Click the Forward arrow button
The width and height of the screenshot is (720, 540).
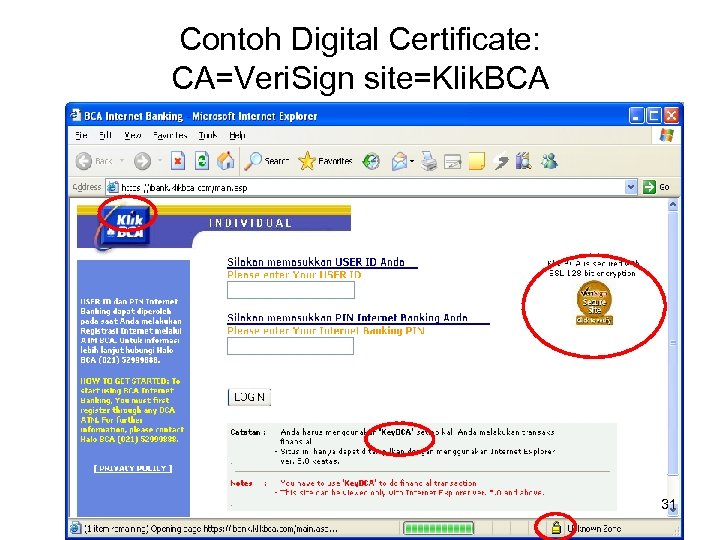click(x=142, y=161)
